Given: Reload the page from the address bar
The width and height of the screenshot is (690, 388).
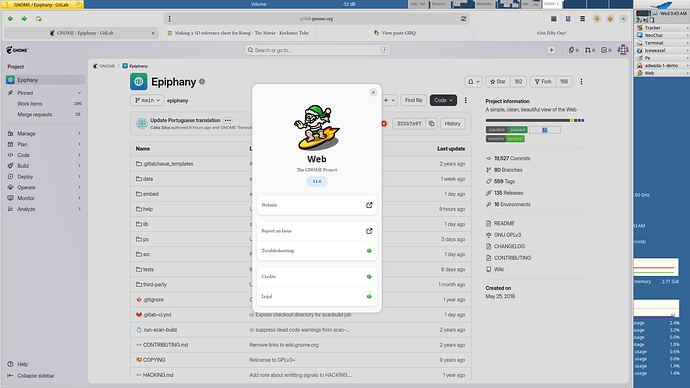Looking at the screenshot, I should [x=463, y=18].
